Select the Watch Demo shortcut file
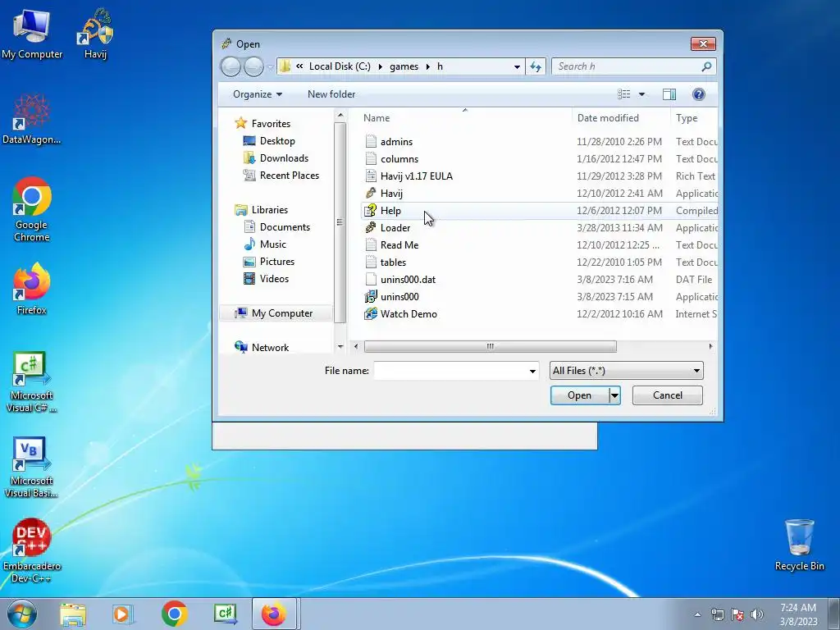The height and width of the screenshot is (630, 840). tap(400, 314)
